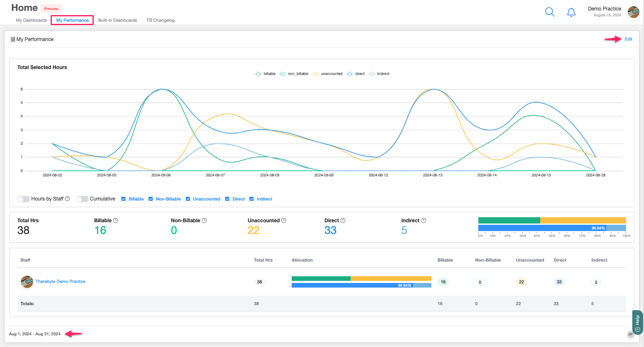Viewport: 644px width, 347px height.
Task: Toggle the non_billable legend marker
Action: [283, 74]
